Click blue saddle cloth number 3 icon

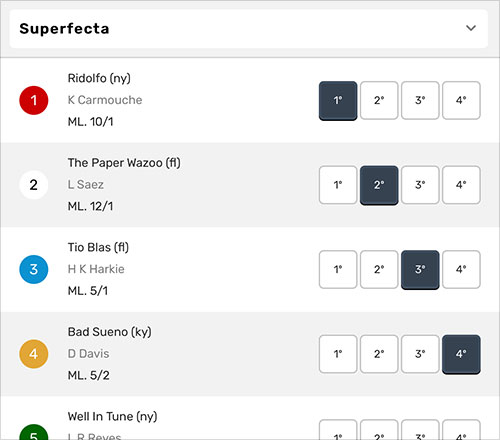click(34, 269)
